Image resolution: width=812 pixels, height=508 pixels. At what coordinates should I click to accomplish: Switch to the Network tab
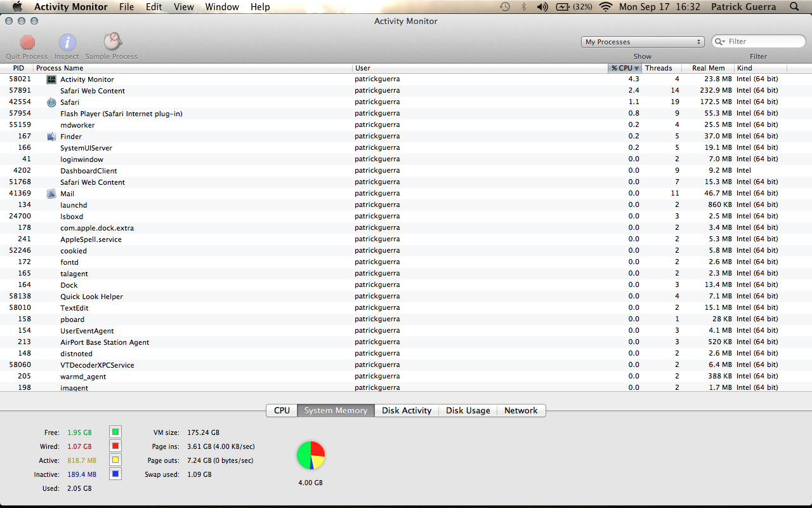click(x=521, y=410)
